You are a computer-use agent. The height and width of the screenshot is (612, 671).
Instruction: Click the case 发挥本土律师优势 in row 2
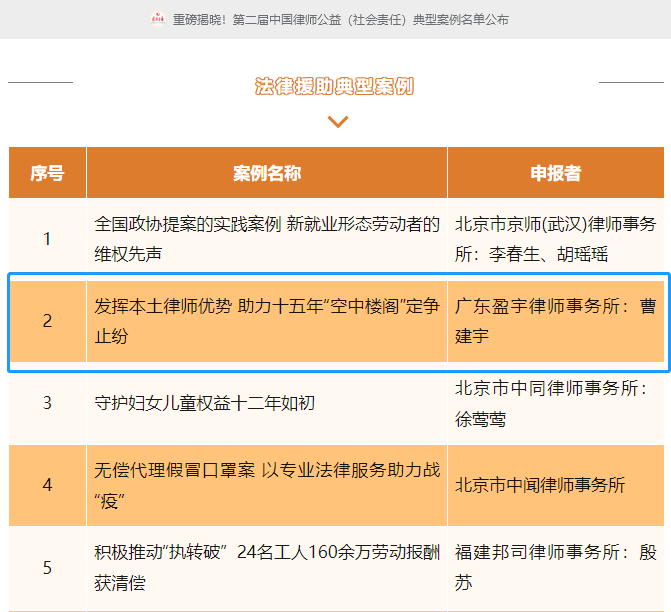coord(267,321)
